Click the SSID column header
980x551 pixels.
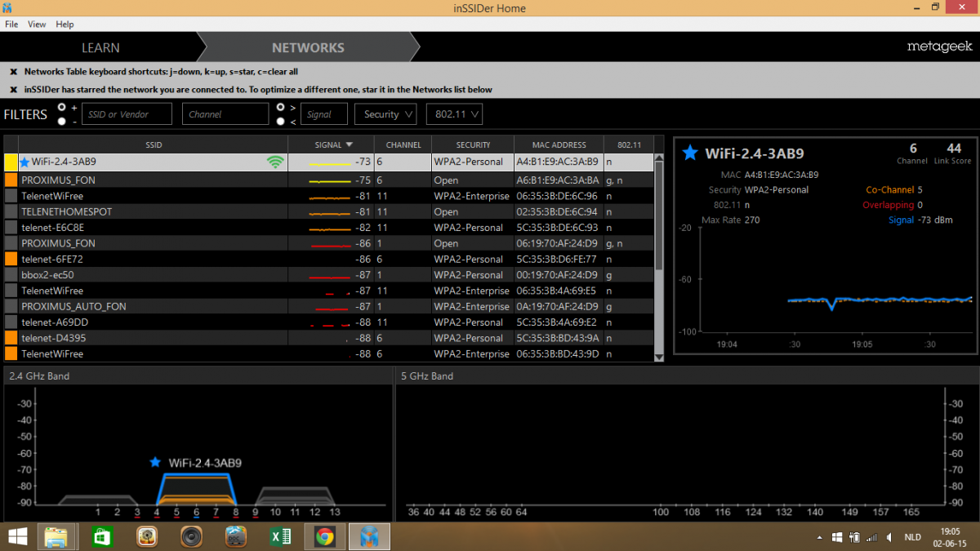click(x=154, y=144)
